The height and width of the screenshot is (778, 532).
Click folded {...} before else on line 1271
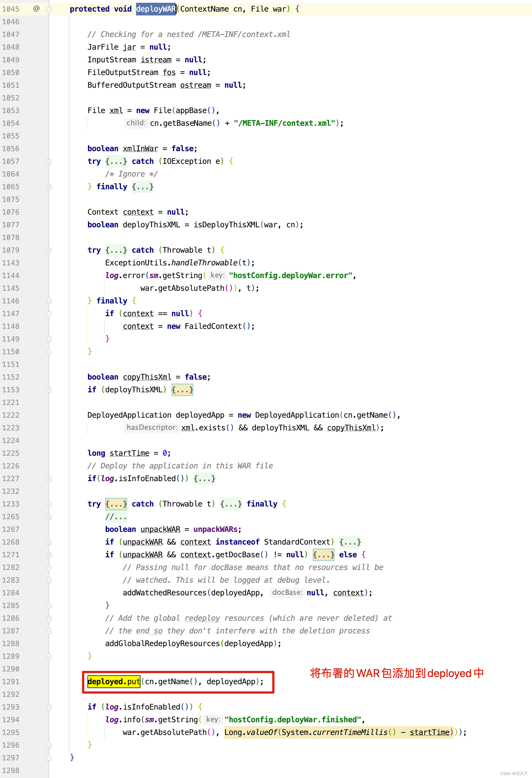(x=323, y=555)
